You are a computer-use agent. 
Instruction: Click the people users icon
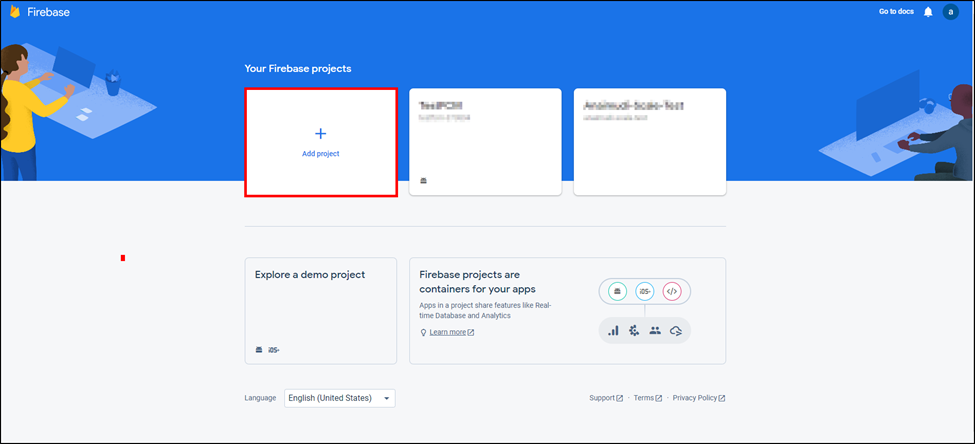[x=655, y=331]
